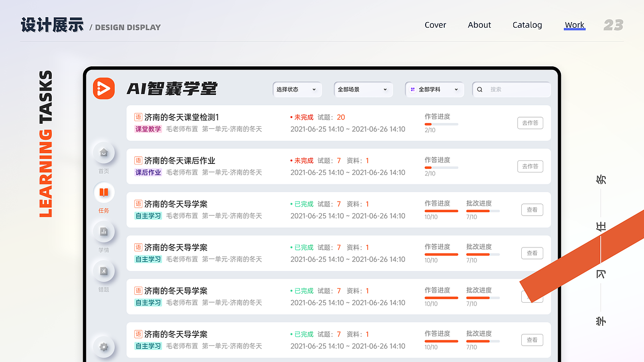Toggle the 课后作业 tag filter
644x362 pixels.
point(148,172)
